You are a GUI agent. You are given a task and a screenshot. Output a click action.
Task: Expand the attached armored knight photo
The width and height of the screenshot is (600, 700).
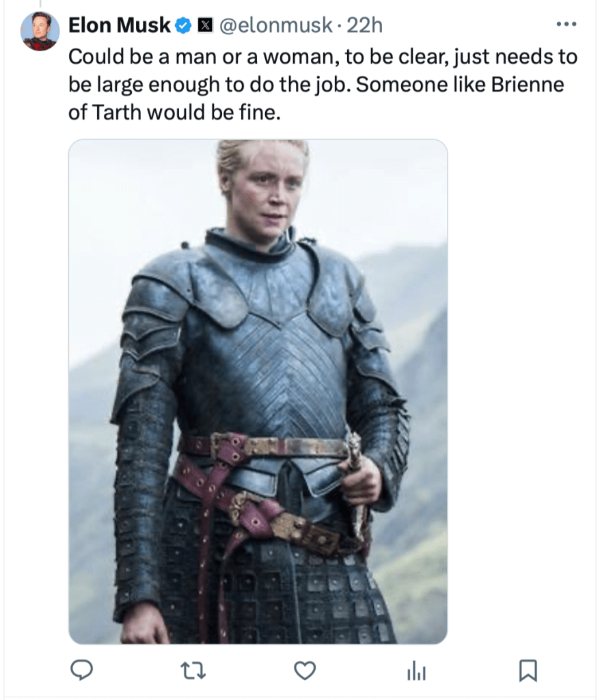[258, 391]
